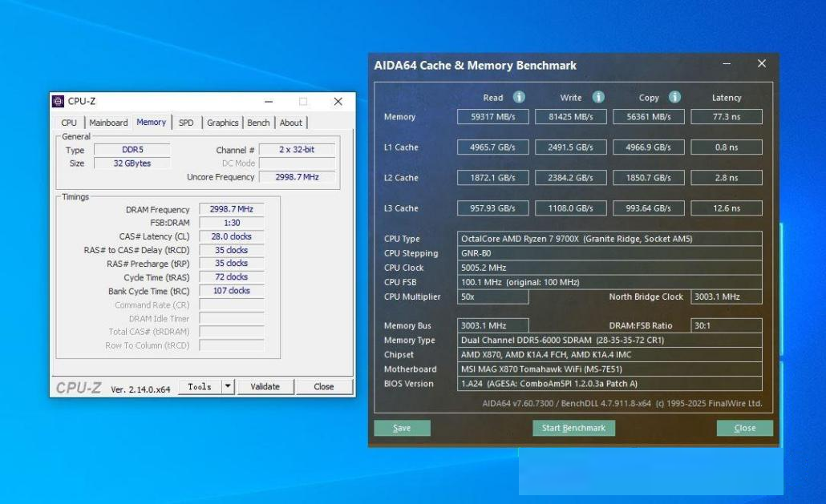Click the CPU-Z app icon in title bar
This screenshot has width=826, height=504.
click(58, 101)
